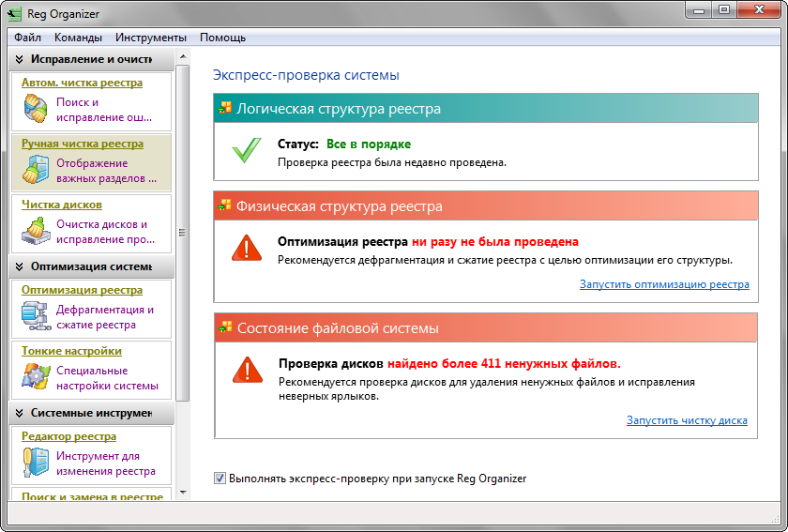Disable express check at Reg Organizer startup

tap(220, 479)
